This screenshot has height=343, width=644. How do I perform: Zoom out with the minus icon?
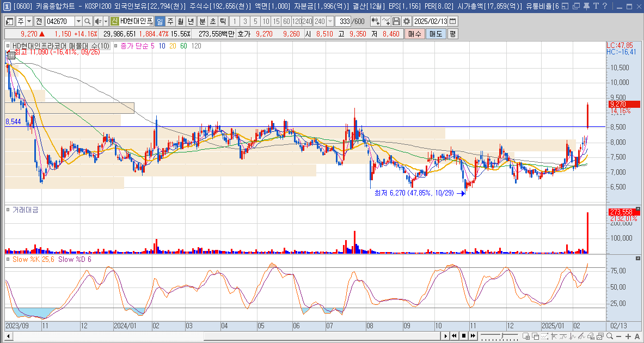tap(619, 336)
